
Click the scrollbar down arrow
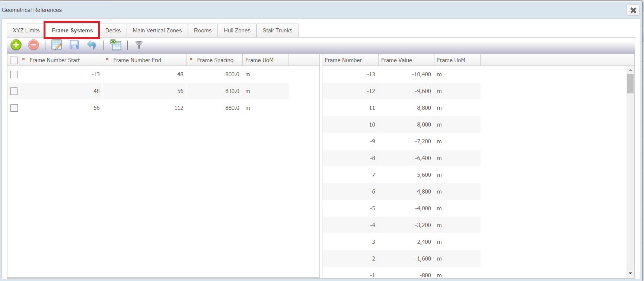pyautogui.click(x=630, y=274)
